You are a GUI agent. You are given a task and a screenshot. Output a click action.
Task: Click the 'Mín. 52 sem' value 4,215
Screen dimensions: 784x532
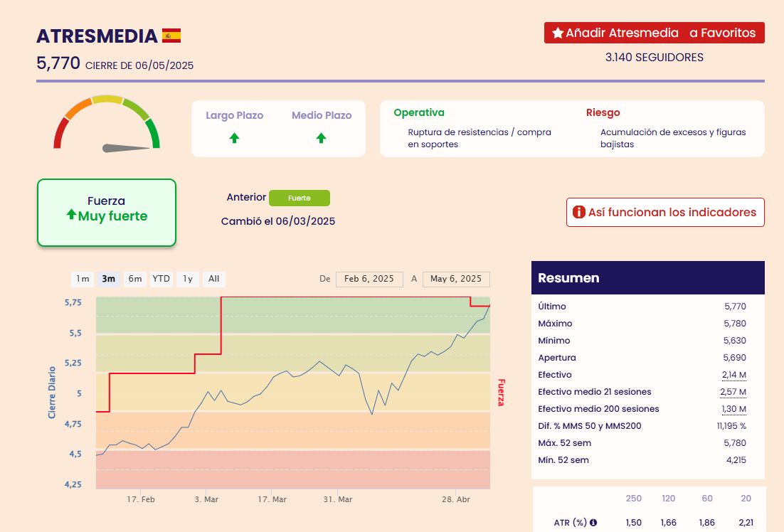pyautogui.click(x=736, y=460)
